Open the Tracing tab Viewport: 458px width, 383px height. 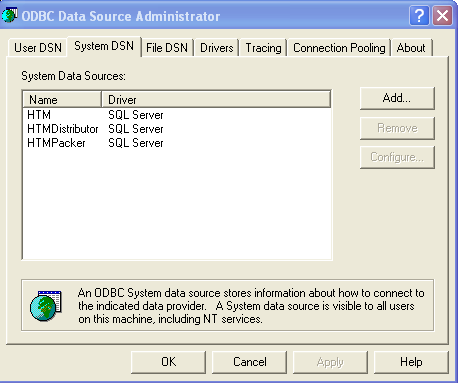point(263,48)
